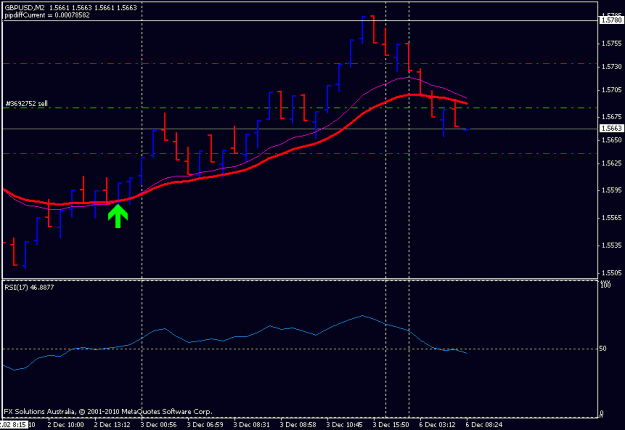Click the boxed 1.5780 price label
This screenshot has width=625, height=430.
(611, 20)
